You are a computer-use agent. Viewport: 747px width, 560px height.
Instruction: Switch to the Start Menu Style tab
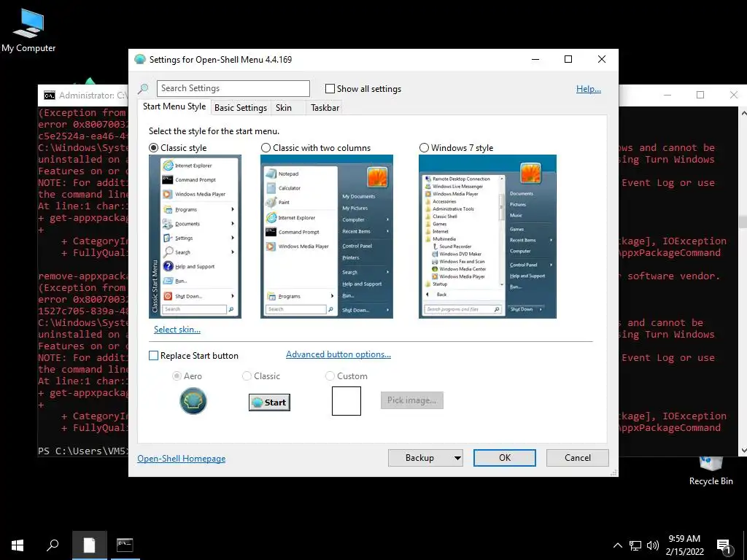point(174,106)
